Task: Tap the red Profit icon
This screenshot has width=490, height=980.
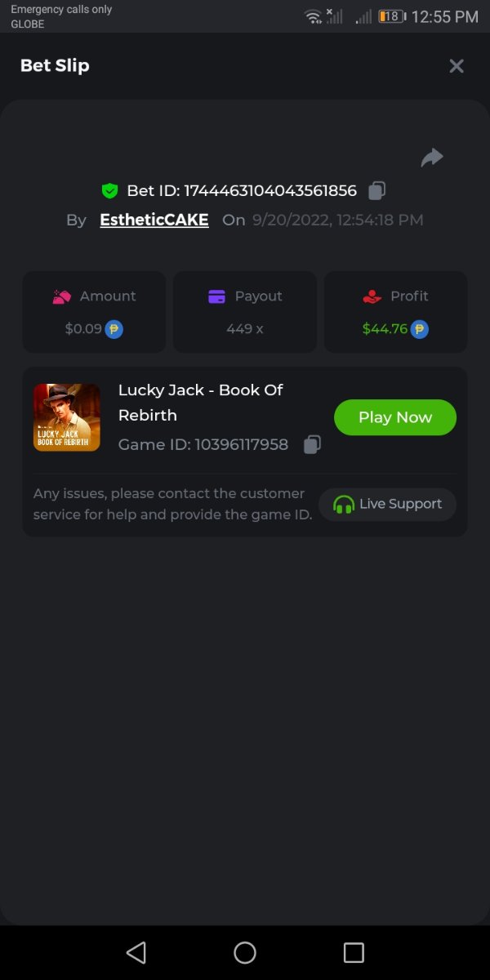Action: [x=372, y=296]
